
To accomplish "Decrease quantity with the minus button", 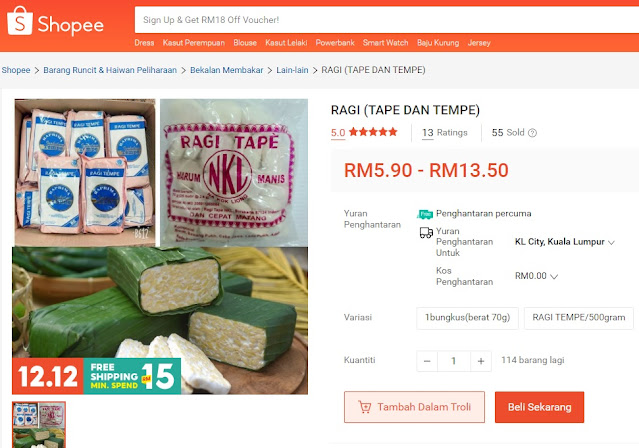I will tap(427, 361).
